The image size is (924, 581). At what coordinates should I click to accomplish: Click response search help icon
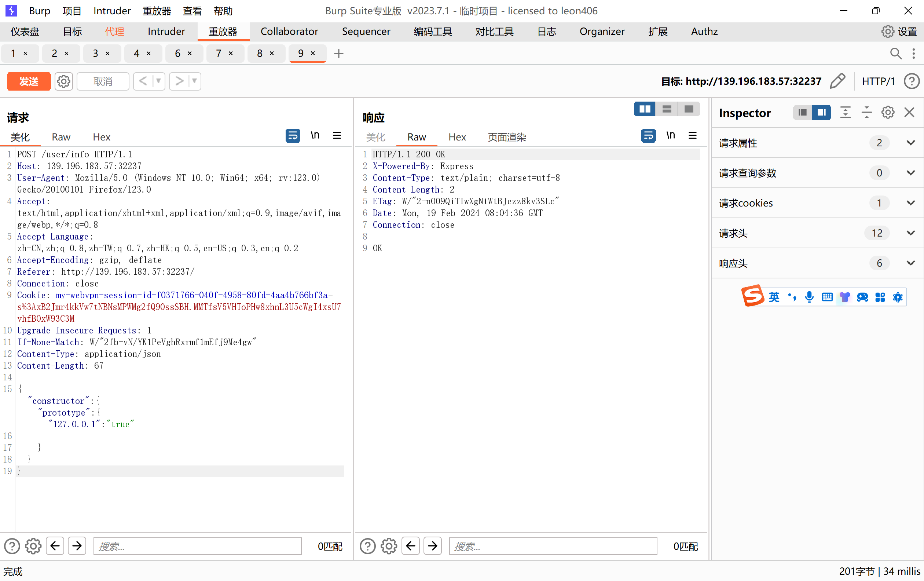[x=368, y=546]
